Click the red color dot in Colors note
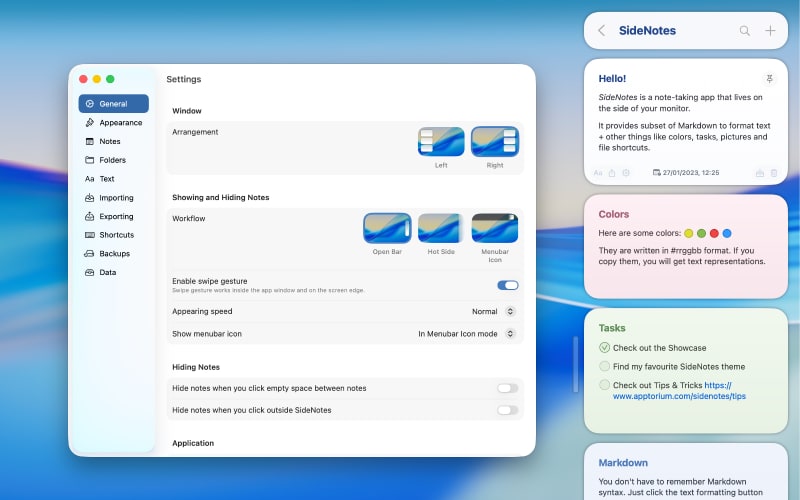This screenshot has height=500, width=800. pos(714,233)
